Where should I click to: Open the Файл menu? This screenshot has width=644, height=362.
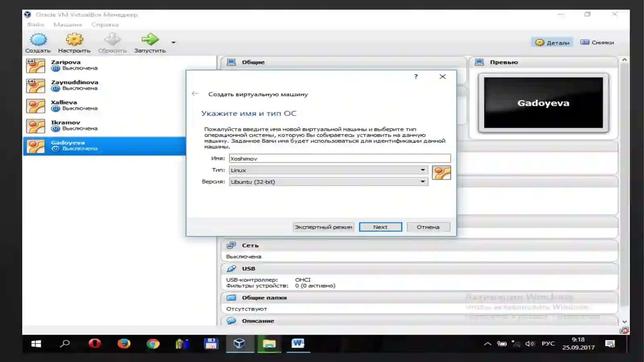click(x=35, y=25)
